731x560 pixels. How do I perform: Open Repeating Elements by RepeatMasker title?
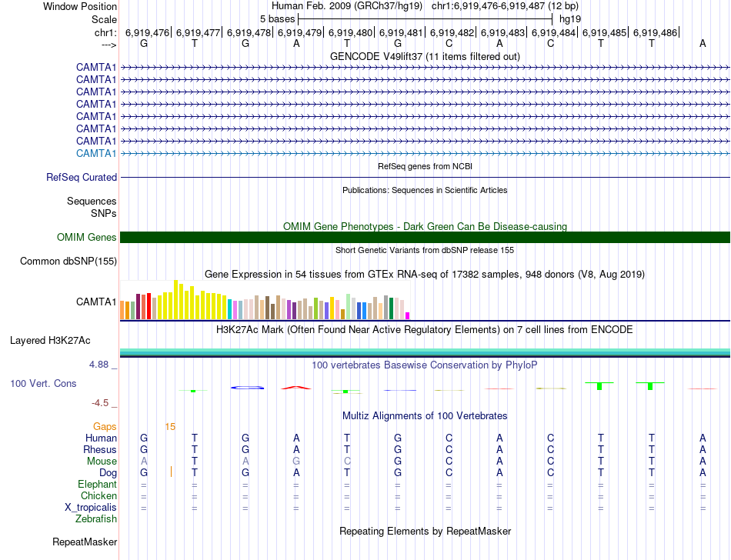click(x=425, y=531)
